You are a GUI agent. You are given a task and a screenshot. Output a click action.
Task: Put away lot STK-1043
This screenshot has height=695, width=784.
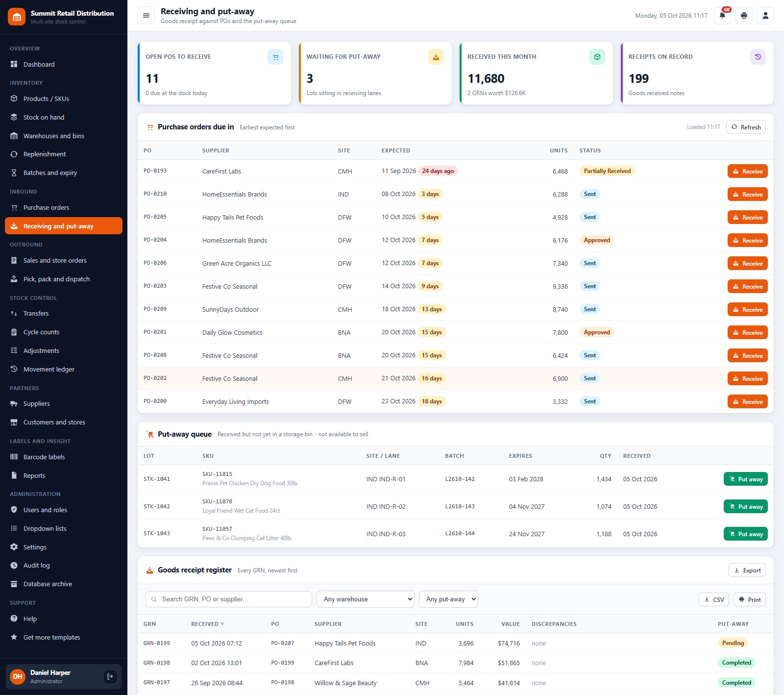coord(746,534)
